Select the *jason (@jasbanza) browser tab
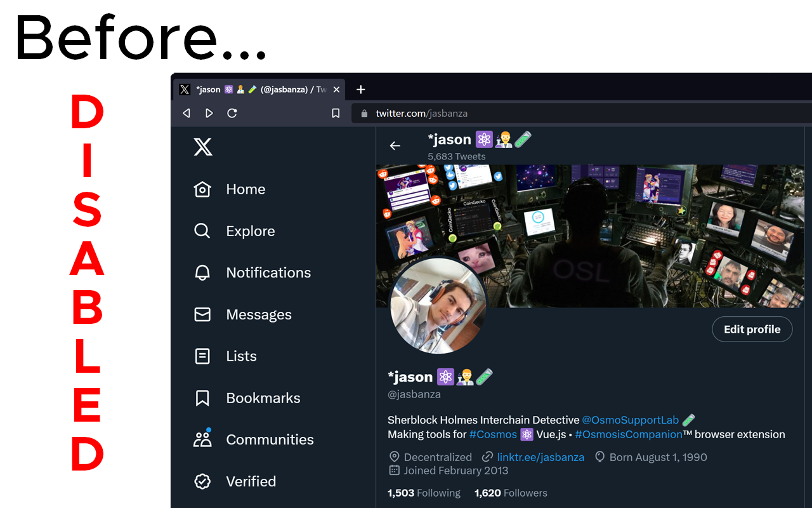 click(259, 90)
